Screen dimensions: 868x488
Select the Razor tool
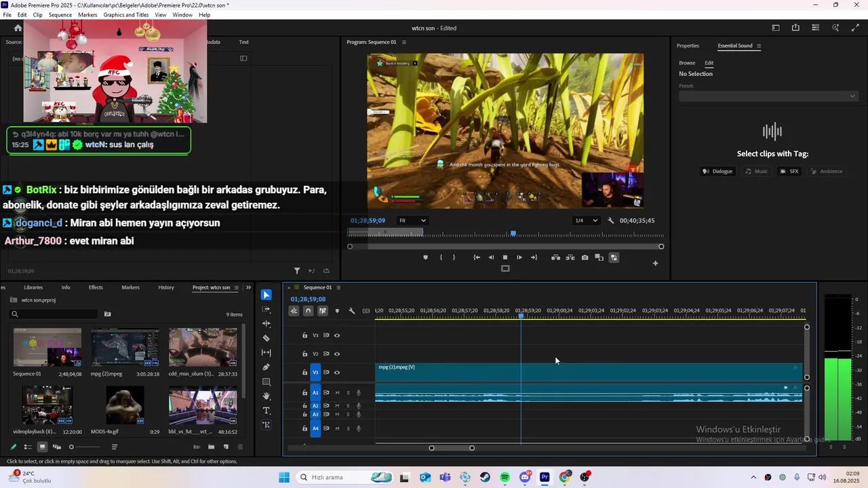tap(267, 338)
